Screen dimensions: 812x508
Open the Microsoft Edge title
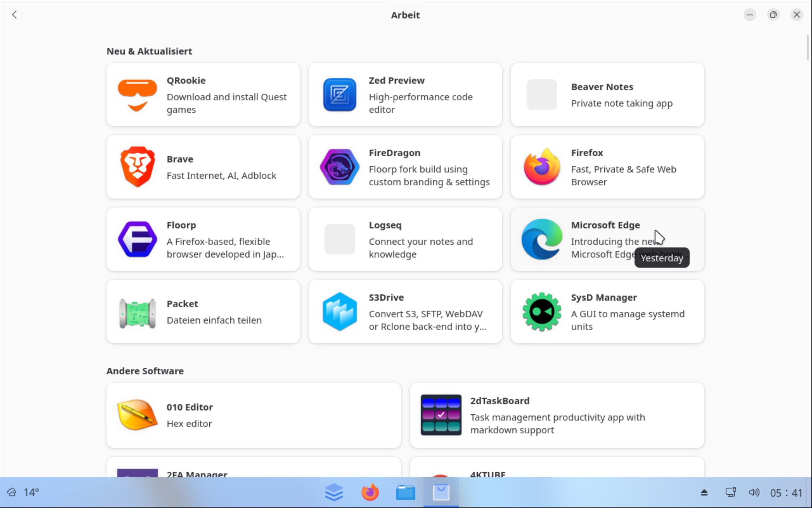pos(605,225)
